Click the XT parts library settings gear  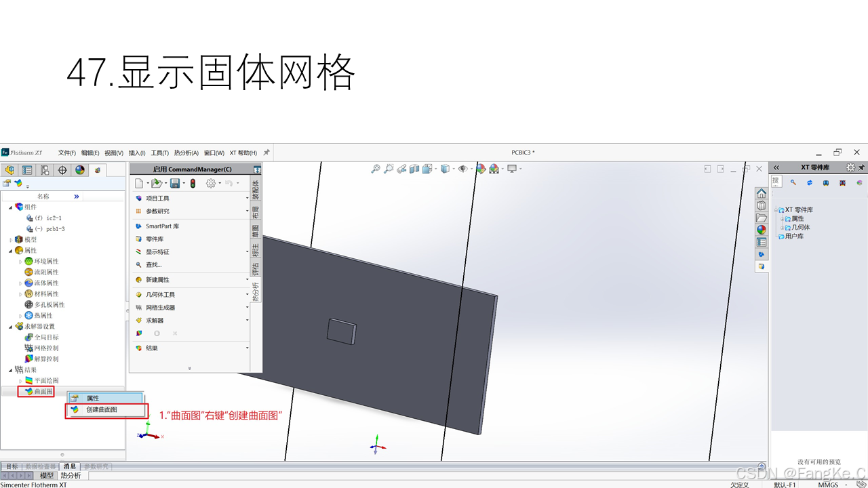[x=850, y=167]
